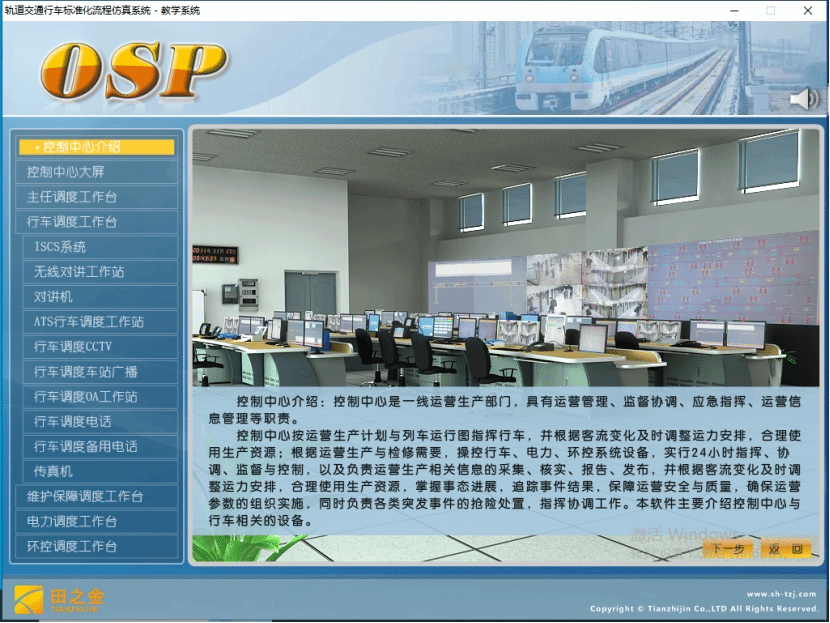Expand 维护保障调度工作台 section
The image size is (830, 623).
click(x=96, y=496)
